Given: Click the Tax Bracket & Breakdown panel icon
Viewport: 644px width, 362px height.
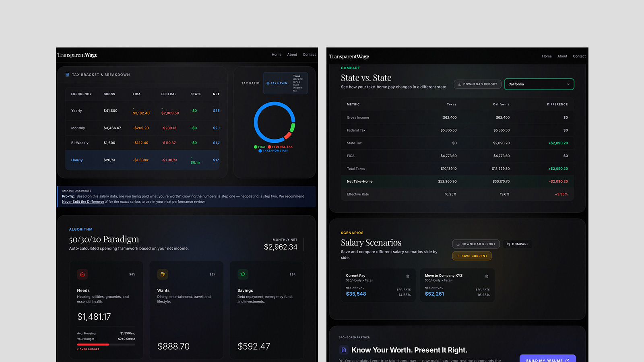Looking at the screenshot, I should [x=67, y=75].
